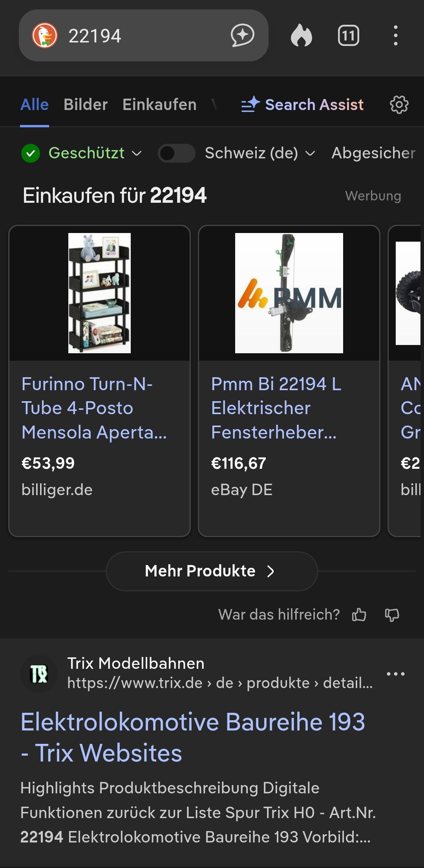
Task: Switch to the Bilder tab
Action: 86,105
